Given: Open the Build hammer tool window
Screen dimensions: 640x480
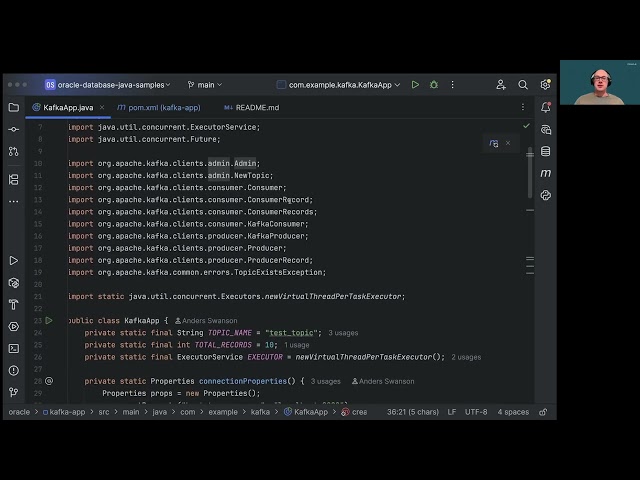Looking at the screenshot, I should coord(13,304).
